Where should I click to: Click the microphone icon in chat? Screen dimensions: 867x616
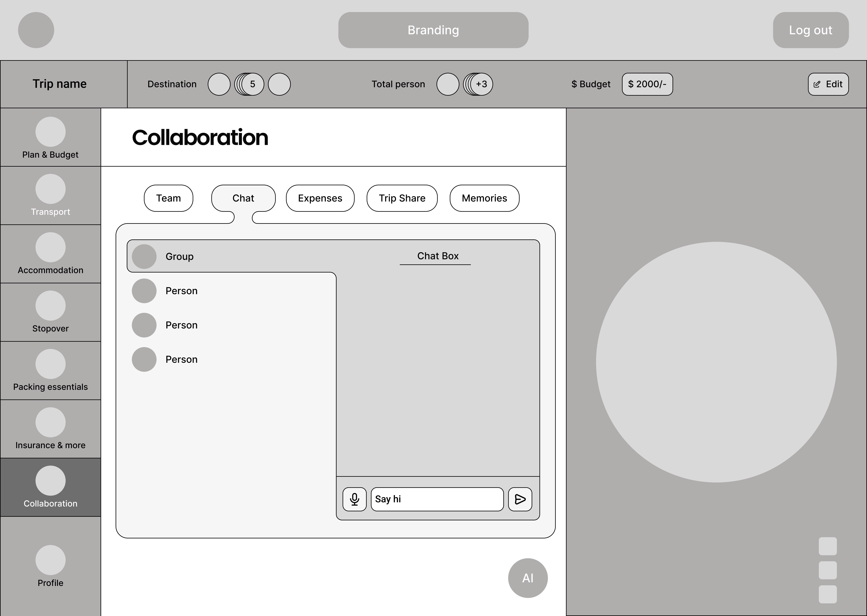tap(354, 499)
